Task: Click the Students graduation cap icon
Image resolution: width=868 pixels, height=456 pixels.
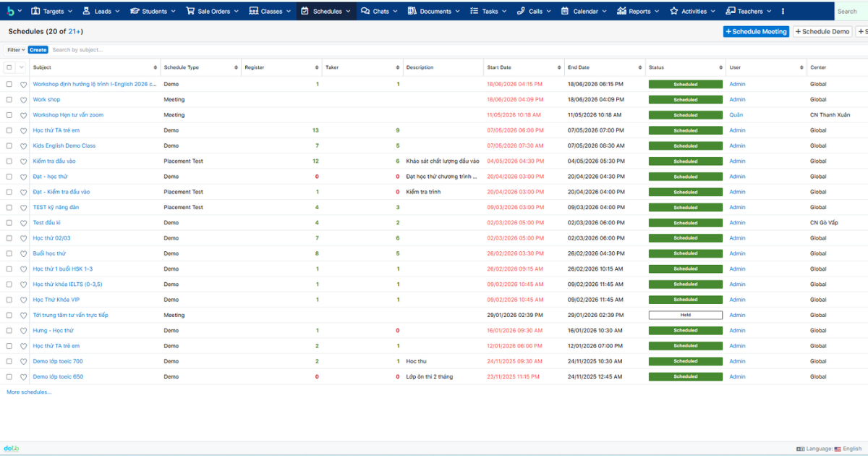Action: [x=135, y=11]
